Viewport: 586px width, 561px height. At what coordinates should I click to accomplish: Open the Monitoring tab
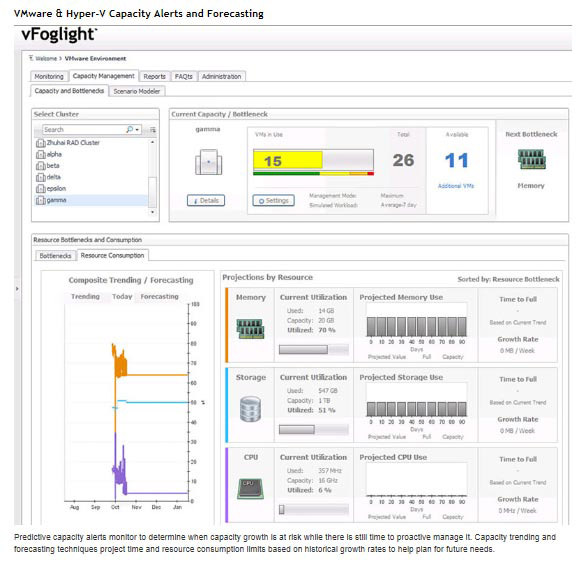tap(49, 76)
